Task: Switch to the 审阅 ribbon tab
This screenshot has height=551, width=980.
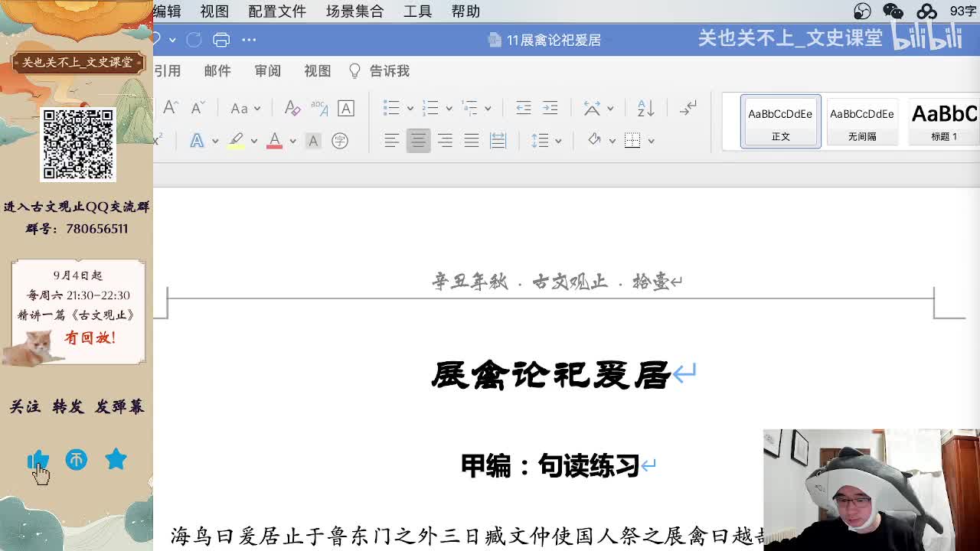Action: tap(267, 71)
